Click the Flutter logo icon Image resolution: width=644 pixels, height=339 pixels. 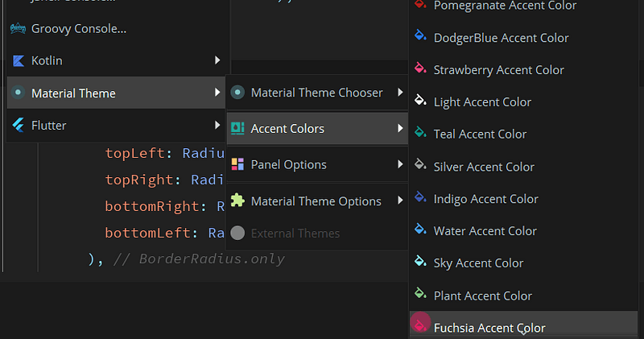(x=18, y=125)
